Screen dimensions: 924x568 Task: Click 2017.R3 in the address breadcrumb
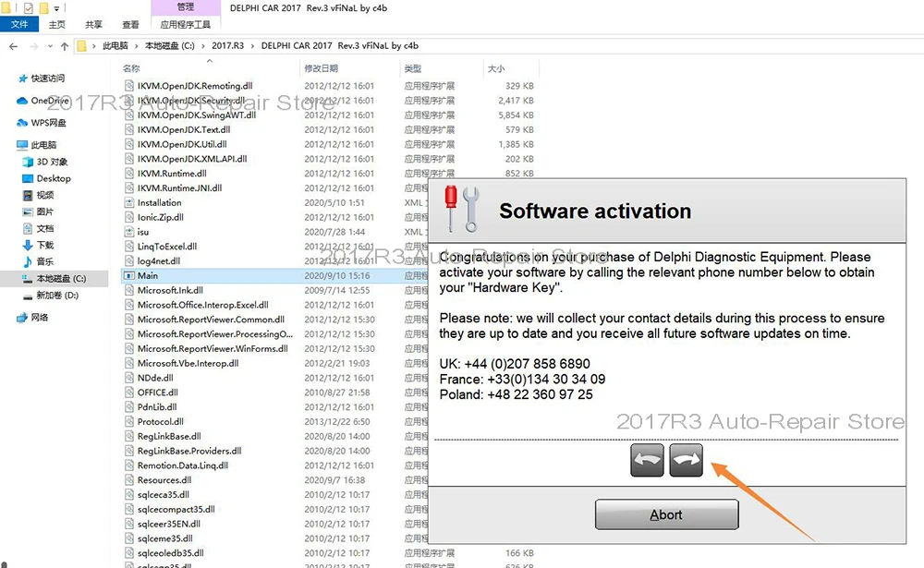[x=227, y=45]
